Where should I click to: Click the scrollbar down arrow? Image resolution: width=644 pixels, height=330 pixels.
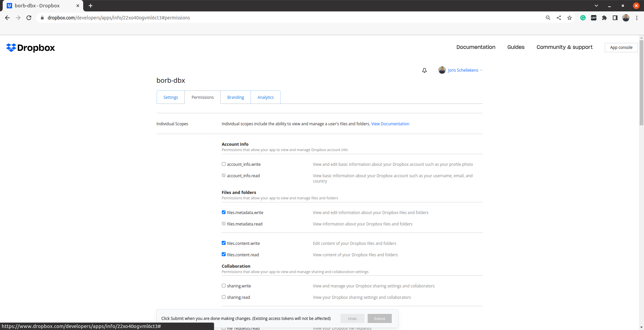coord(641,327)
